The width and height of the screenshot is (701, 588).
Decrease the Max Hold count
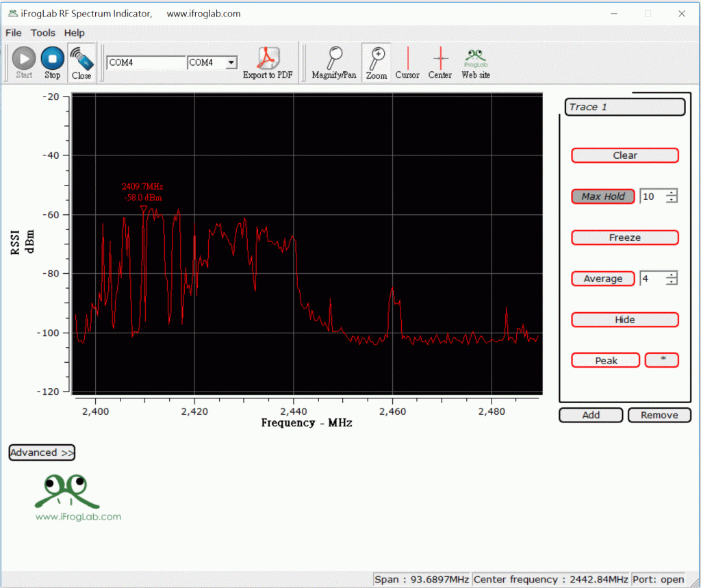click(672, 200)
